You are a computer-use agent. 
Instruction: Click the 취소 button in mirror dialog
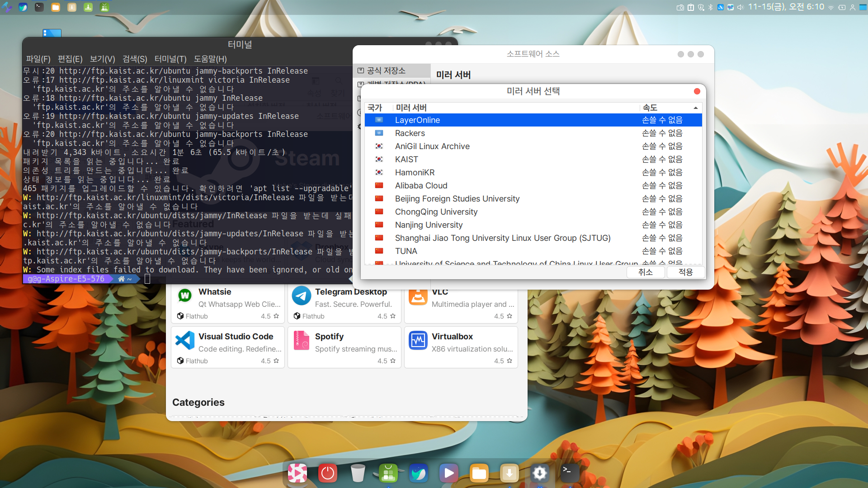[x=646, y=272]
